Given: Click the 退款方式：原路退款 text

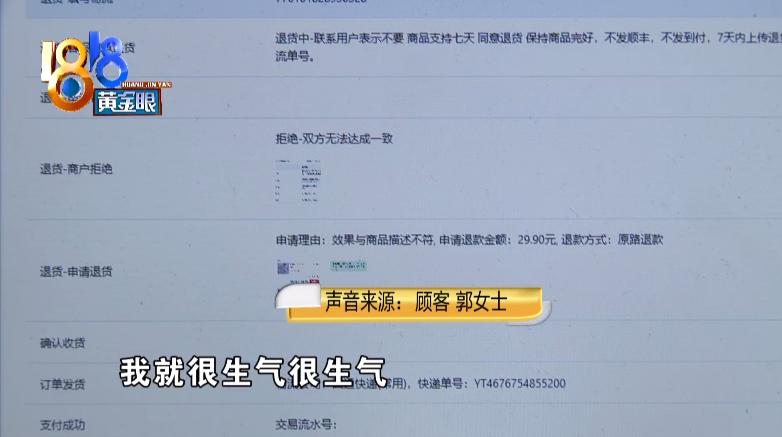Looking at the screenshot, I should [x=612, y=240].
